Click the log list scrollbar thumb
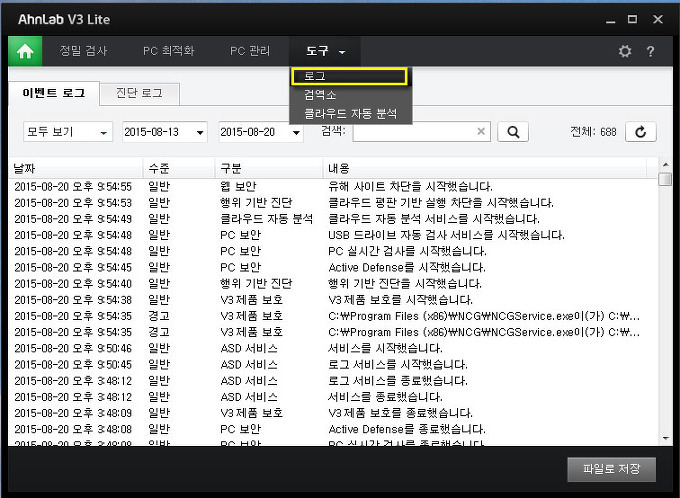 (665, 179)
